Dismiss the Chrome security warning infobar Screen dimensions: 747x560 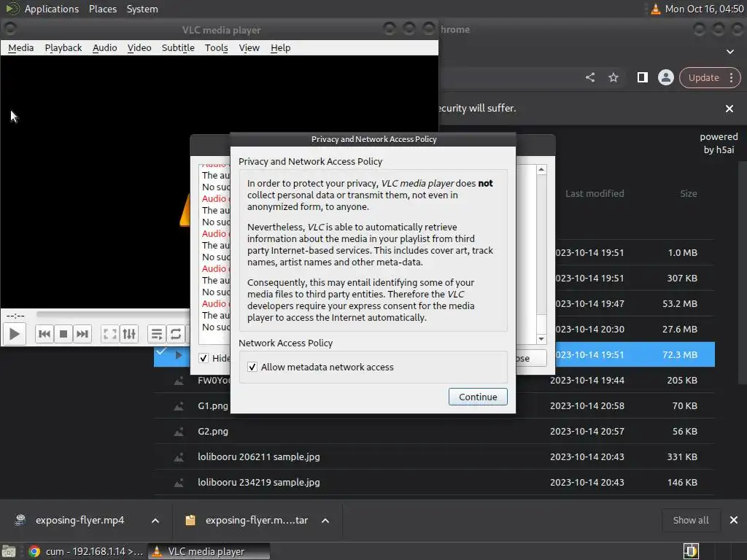pyautogui.click(x=729, y=109)
